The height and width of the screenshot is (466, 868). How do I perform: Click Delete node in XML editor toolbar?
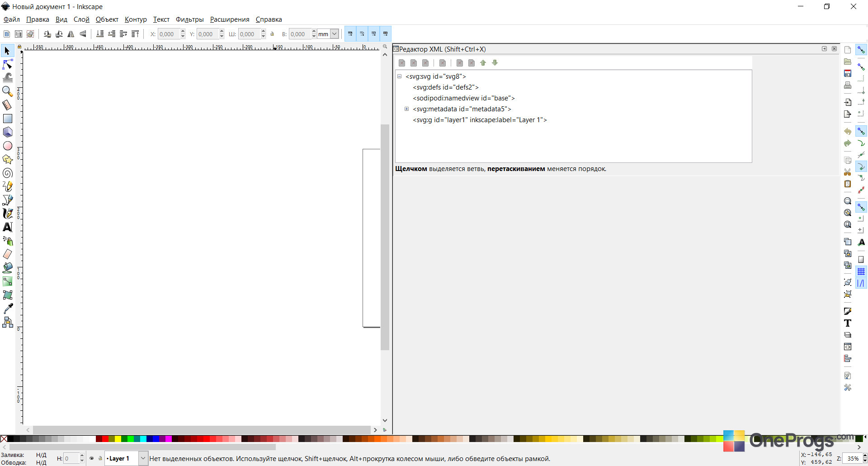(x=443, y=63)
